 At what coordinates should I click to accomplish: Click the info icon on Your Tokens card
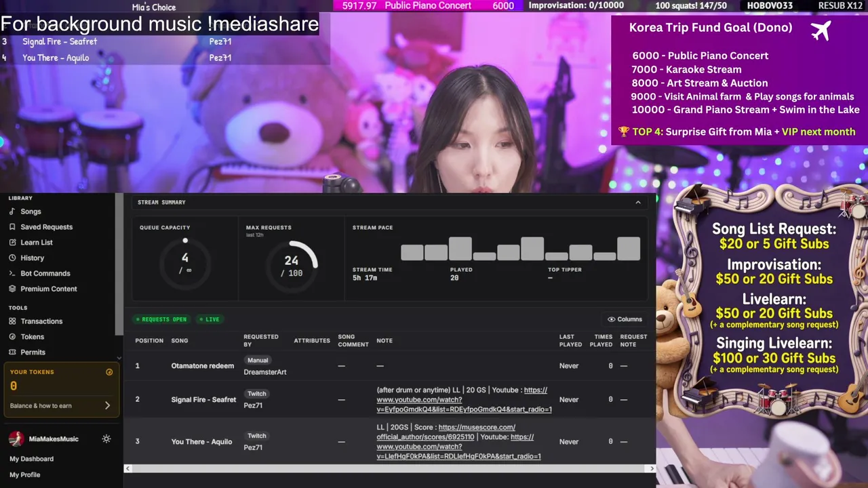(109, 372)
